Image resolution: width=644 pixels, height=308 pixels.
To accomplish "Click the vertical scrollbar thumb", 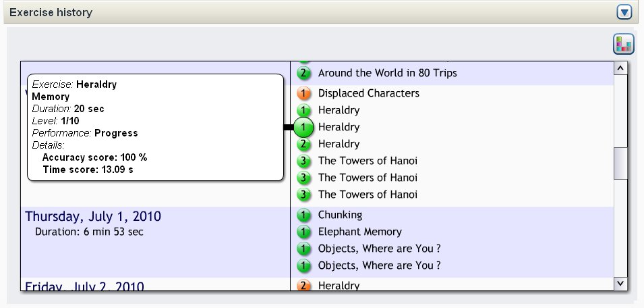I will (x=620, y=162).
